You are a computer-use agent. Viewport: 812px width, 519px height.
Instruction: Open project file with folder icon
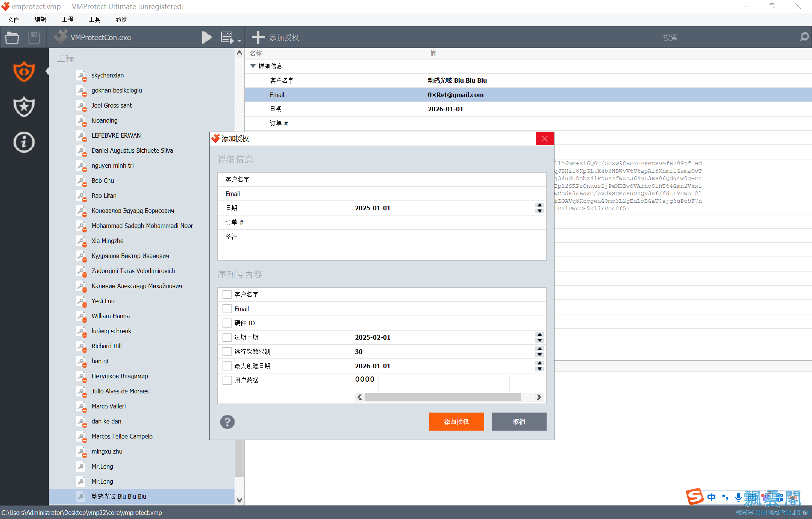[x=12, y=37]
